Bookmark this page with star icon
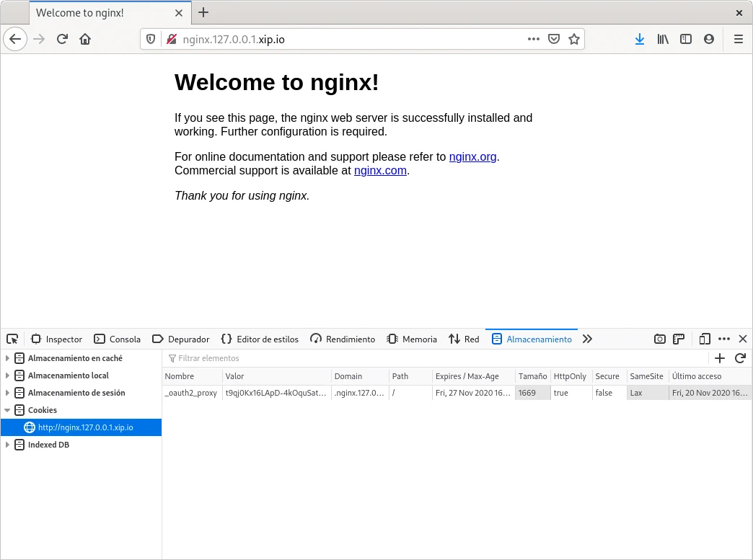Image resolution: width=753 pixels, height=560 pixels. [x=574, y=40]
